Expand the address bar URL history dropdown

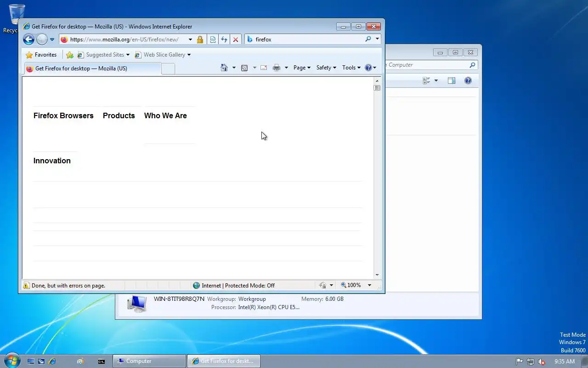click(190, 40)
